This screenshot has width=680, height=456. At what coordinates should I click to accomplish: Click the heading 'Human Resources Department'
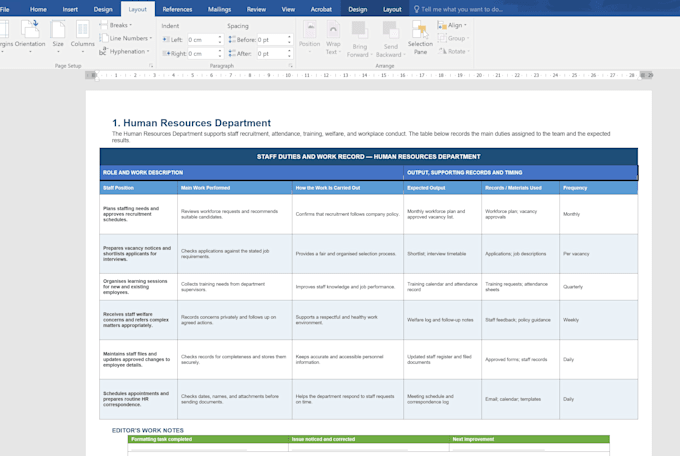pyautogui.click(x=197, y=123)
